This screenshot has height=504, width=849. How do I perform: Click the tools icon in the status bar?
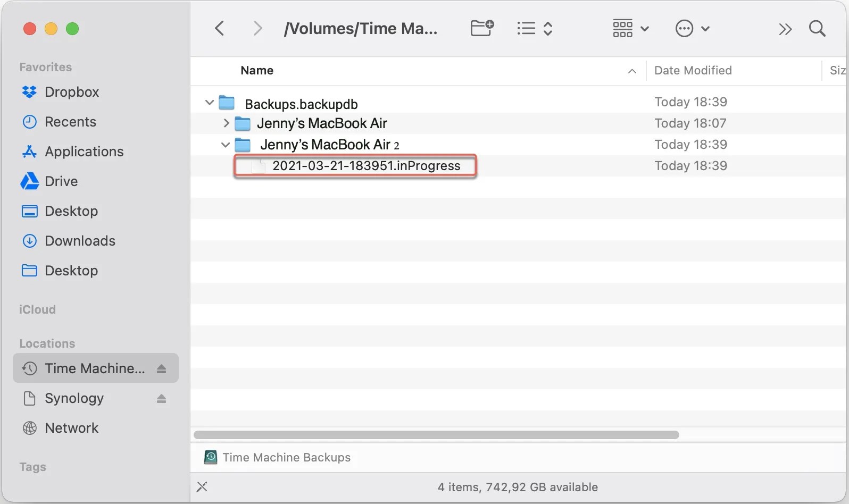pyautogui.click(x=202, y=486)
